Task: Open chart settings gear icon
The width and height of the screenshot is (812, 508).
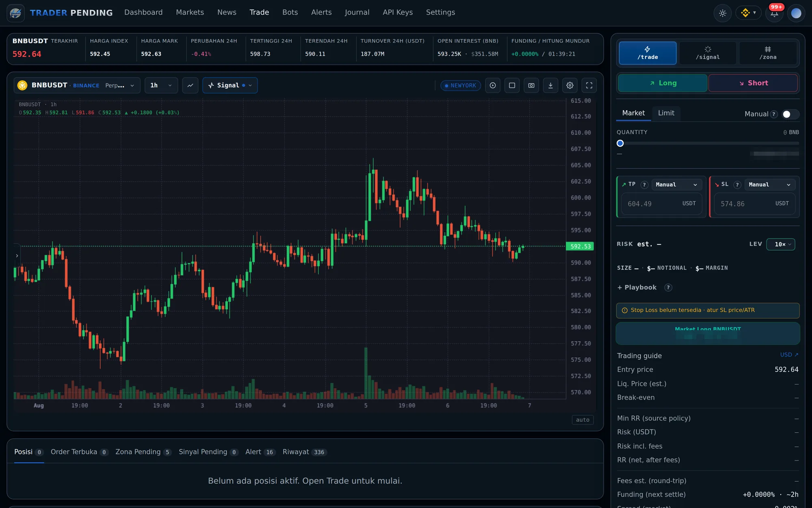Action: (x=570, y=85)
